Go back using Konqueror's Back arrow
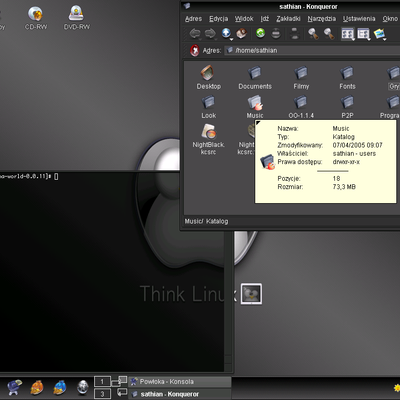Image resolution: width=400 pixels, height=400 pixels. pyautogui.click(x=195, y=33)
